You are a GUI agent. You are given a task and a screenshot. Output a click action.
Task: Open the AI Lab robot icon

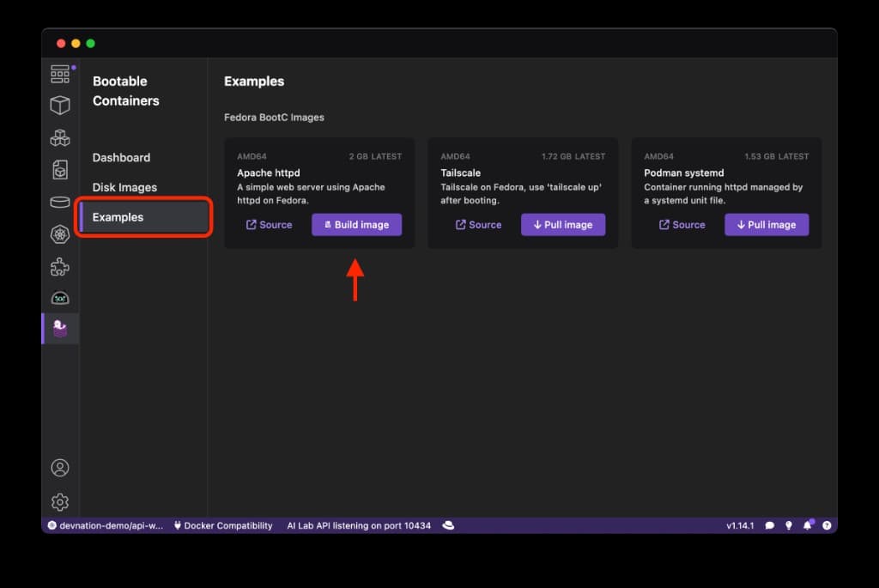tap(60, 297)
